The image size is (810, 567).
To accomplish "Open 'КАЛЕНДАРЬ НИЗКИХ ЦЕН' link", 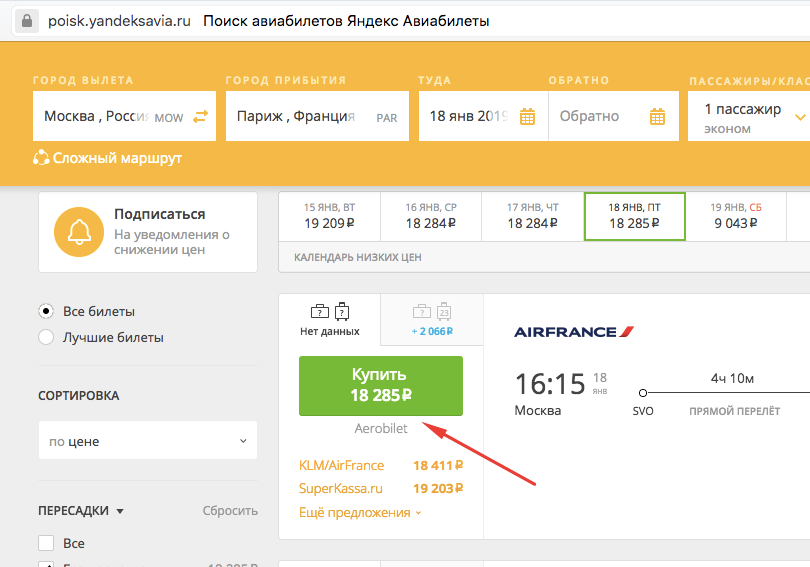I will (357, 257).
